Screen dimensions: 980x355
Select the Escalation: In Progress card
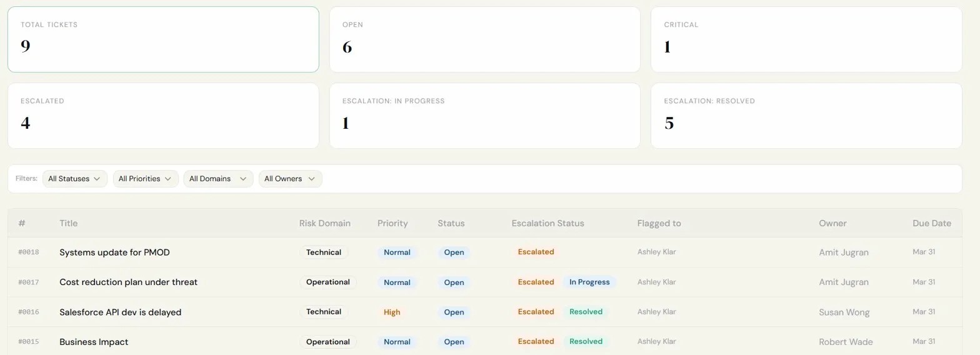click(x=485, y=116)
